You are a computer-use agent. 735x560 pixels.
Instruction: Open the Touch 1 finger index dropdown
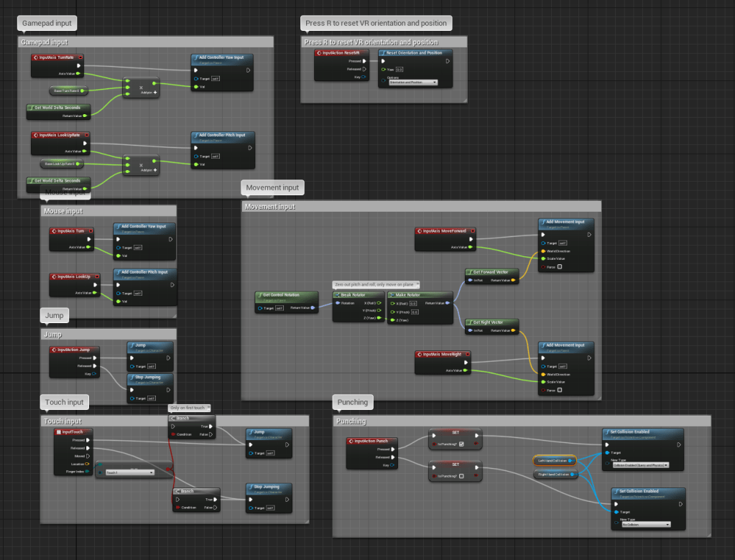pyautogui.click(x=129, y=472)
